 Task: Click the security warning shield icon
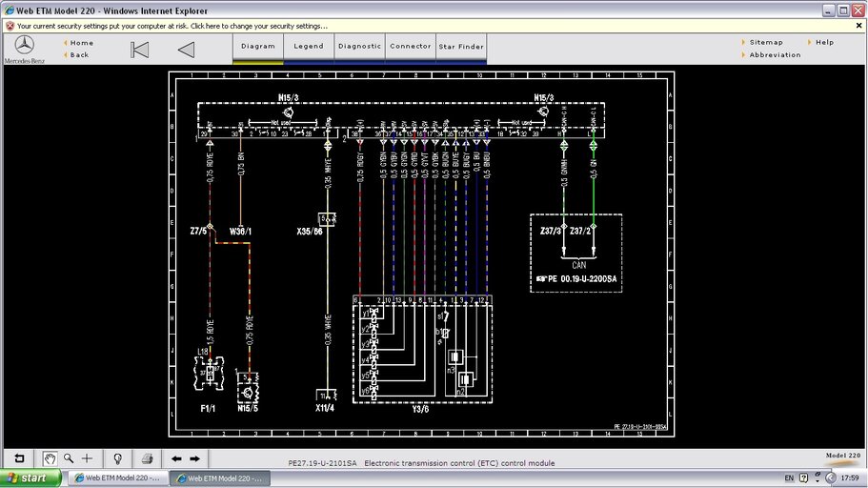pyautogui.click(x=10, y=26)
